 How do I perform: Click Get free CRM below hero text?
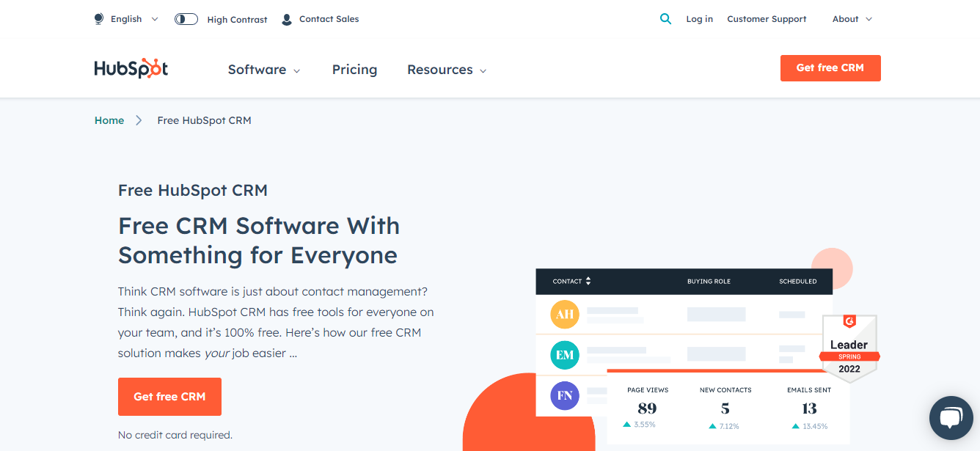[169, 397]
